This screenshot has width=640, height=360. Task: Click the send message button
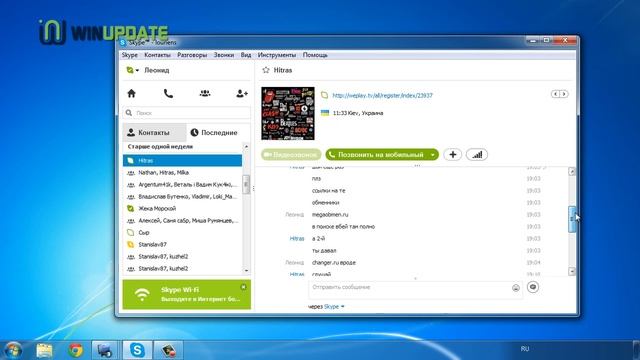click(x=533, y=287)
